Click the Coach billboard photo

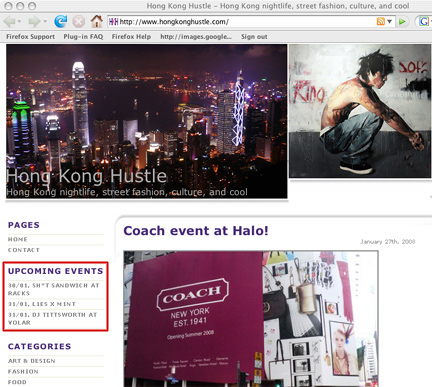coord(251,319)
